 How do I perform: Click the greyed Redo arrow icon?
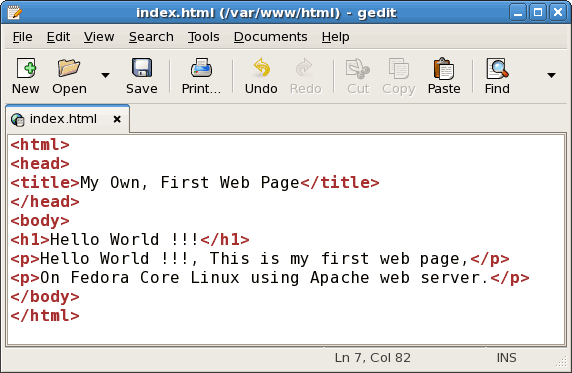click(304, 68)
